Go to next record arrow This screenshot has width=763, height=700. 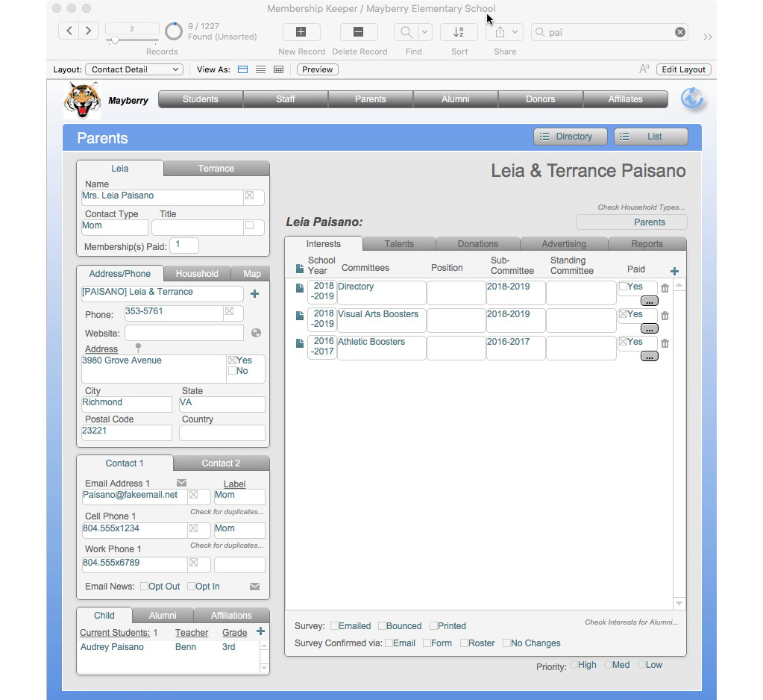click(x=89, y=31)
